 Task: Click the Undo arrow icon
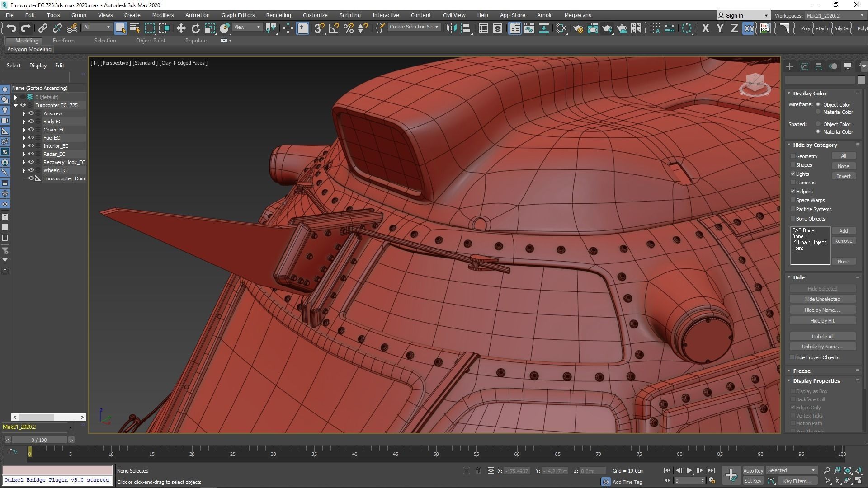(11, 28)
